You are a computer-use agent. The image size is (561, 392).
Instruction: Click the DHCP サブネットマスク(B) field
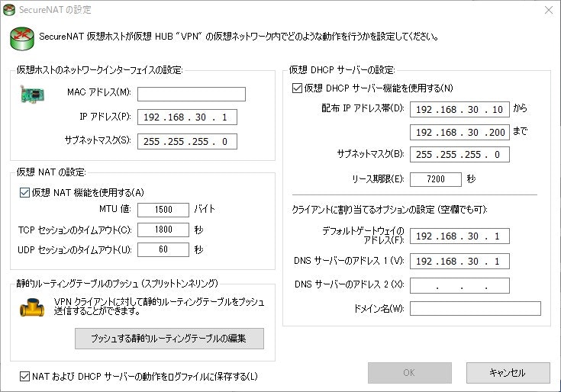tap(459, 154)
